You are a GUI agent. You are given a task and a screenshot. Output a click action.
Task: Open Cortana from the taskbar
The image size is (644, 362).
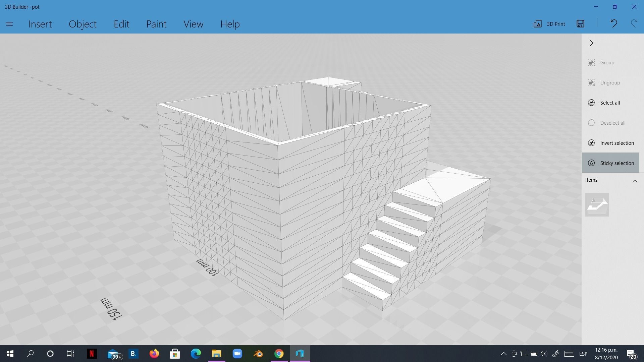[50, 354]
